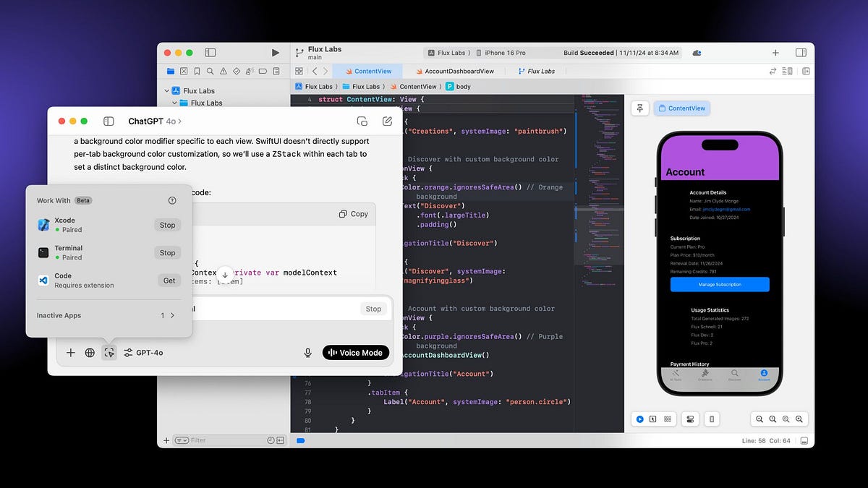Toggle the ChatGPT sidebar
Screen dimensions: 868x488
(109, 121)
